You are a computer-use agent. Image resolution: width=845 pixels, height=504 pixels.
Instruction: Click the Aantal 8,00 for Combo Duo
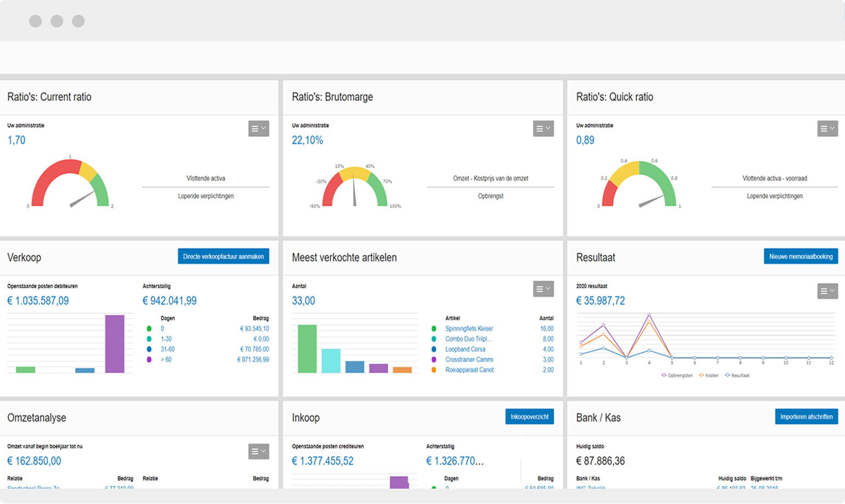pyautogui.click(x=548, y=339)
